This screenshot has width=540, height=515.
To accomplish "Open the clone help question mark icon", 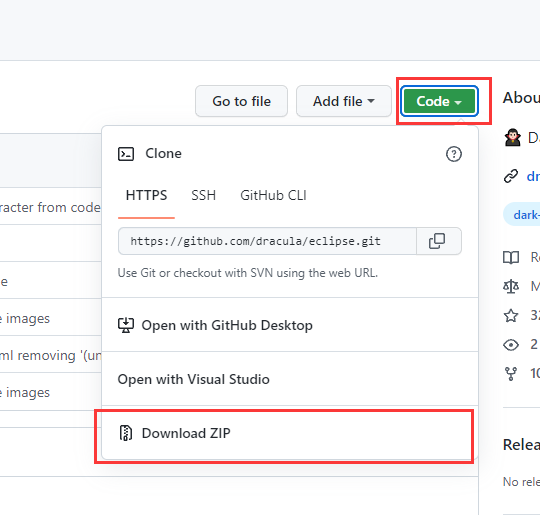I will coord(454,154).
